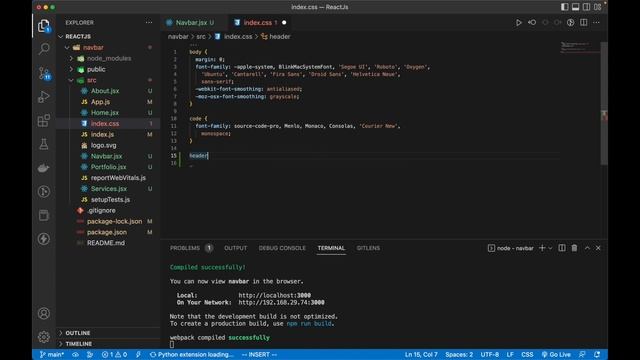Open About.jsx in the explorer
The image size is (640, 360).
coord(105,91)
